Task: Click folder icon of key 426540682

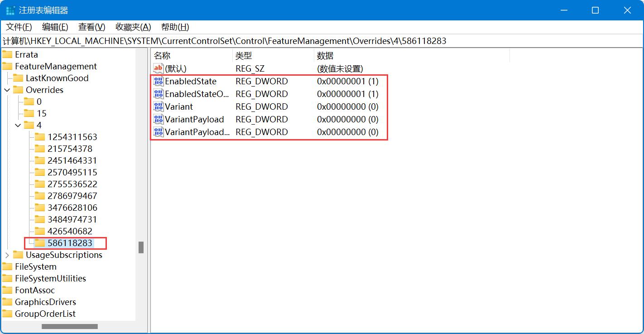Action: click(40, 231)
